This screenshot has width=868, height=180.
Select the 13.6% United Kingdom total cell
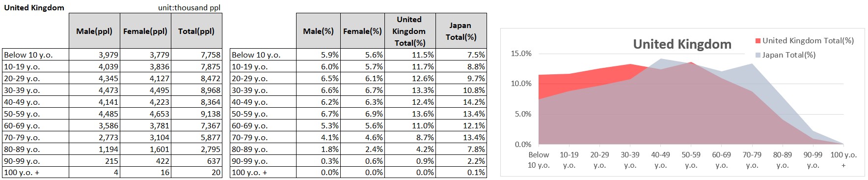tap(410, 114)
